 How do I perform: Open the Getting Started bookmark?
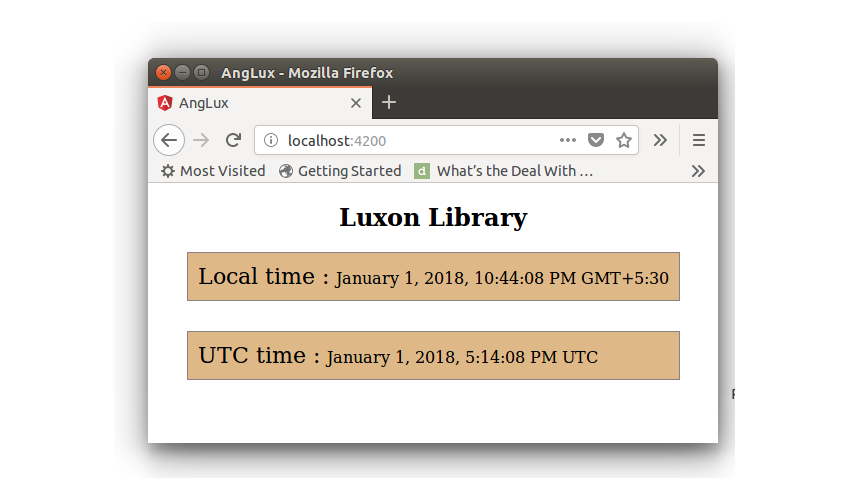[340, 171]
